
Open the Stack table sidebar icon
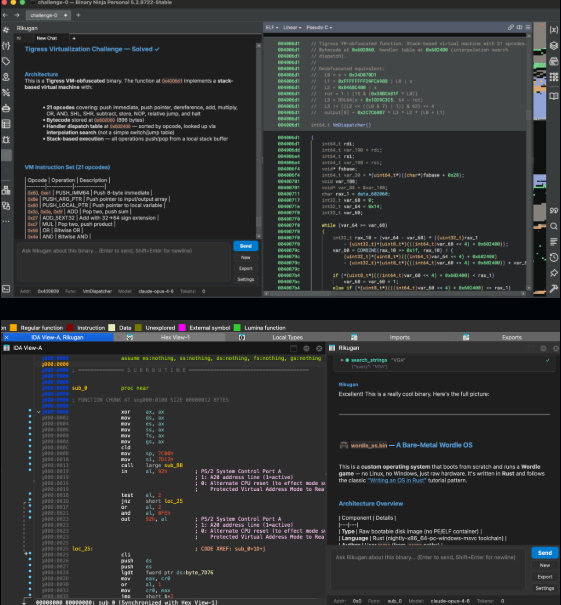[x=6, y=124]
